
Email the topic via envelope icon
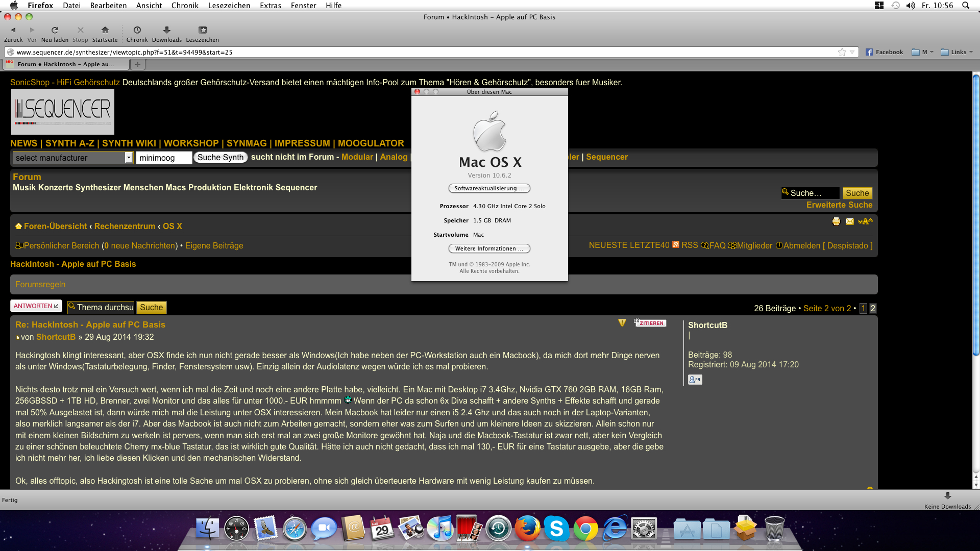850,221
